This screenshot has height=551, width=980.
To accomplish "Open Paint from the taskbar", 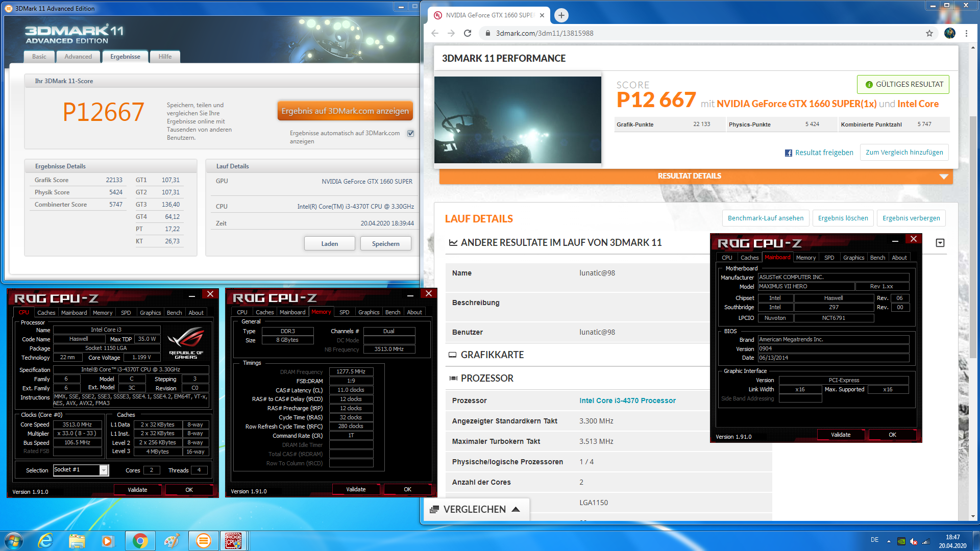I will point(171,541).
